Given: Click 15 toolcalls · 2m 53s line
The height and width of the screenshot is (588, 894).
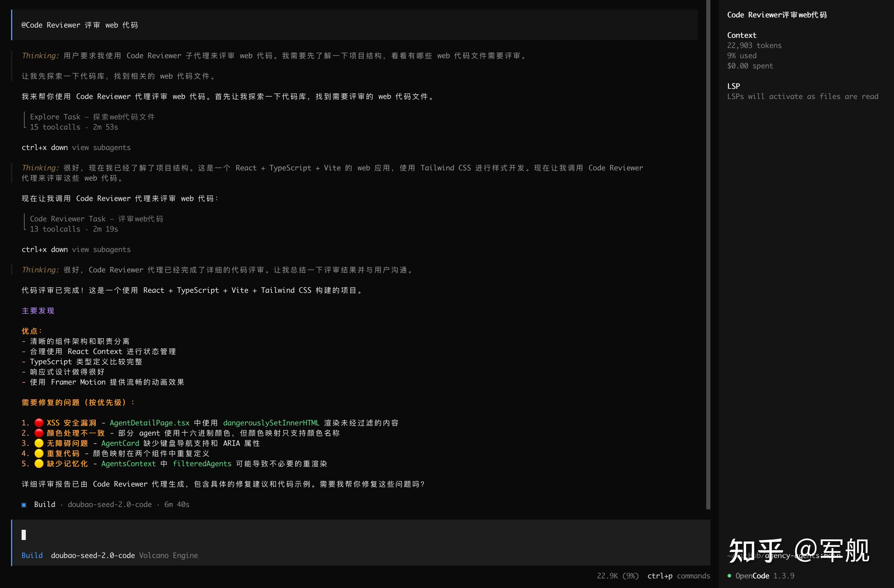Looking at the screenshot, I should pos(74,127).
